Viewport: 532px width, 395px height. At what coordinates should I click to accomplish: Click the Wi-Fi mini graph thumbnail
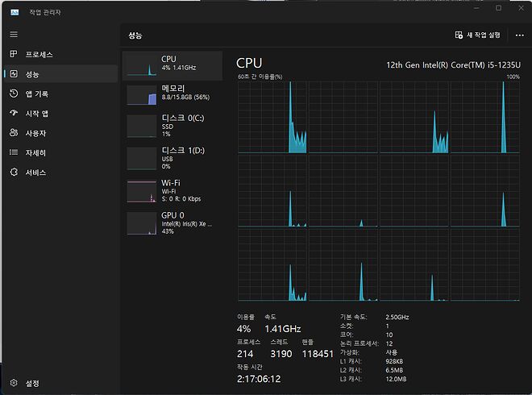point(142,191)
